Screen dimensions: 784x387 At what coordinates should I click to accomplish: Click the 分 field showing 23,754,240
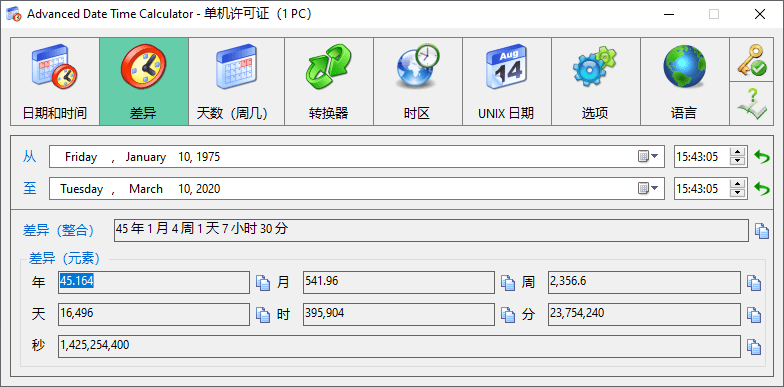[x=644, y=314]
